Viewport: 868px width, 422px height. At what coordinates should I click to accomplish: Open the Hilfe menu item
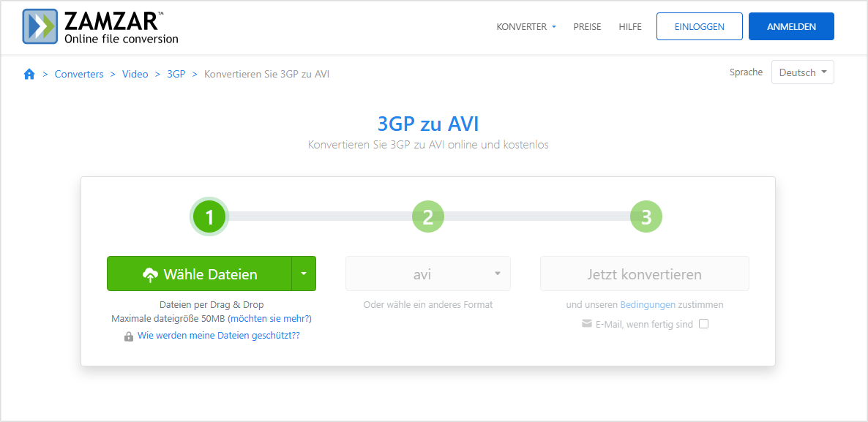pyautogui.click(x=631, y=26)
